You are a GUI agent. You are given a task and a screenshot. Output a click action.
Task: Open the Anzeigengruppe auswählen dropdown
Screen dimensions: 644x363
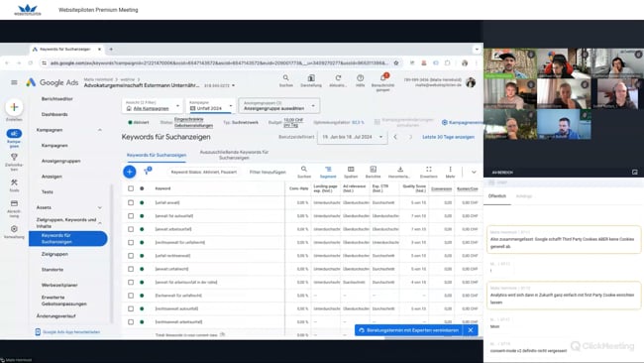[279, 106]
